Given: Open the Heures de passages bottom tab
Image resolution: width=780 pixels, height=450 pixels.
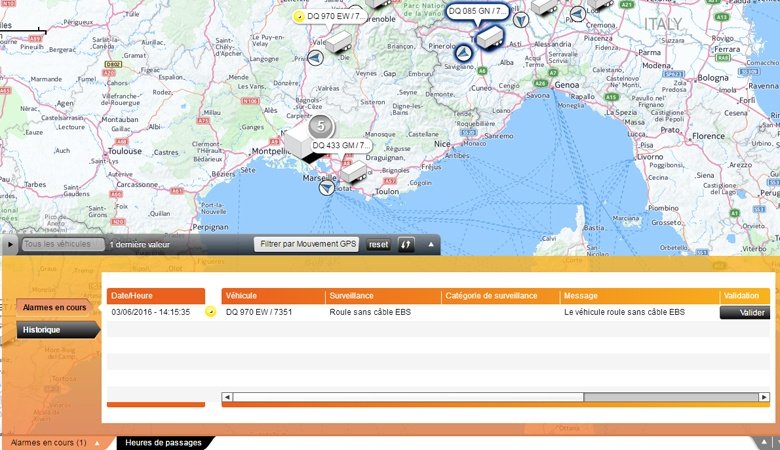Looking at the screenshot, I should pos(164,443).
